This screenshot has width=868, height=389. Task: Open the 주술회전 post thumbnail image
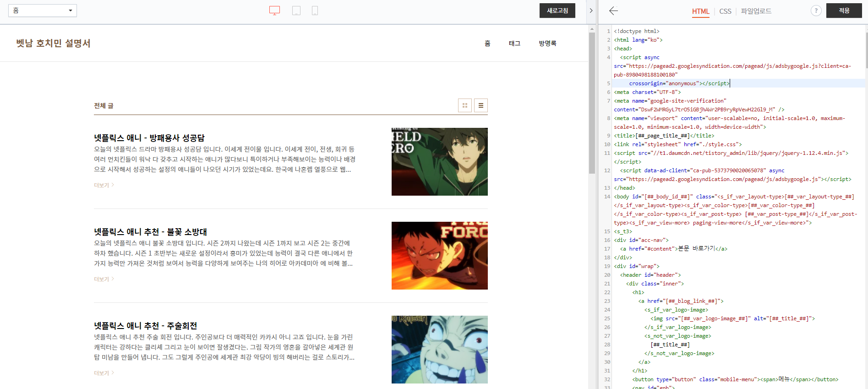pos(440,350)
